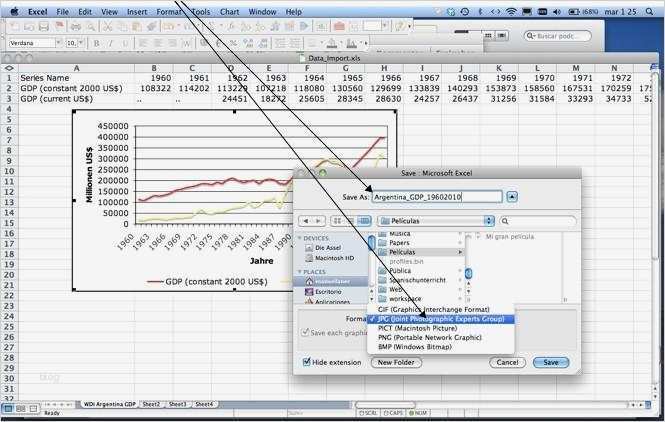Click the Font Color icon
This screenshot has width=665, height=422.
pos(351,43)
